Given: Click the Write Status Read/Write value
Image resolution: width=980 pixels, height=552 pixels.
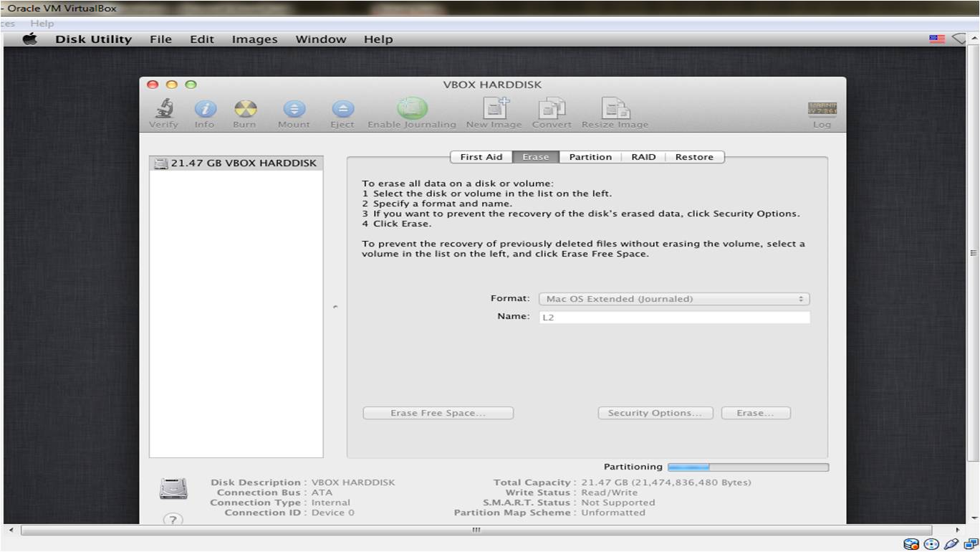Looking at the screenshot, I should tap(609, 492).
